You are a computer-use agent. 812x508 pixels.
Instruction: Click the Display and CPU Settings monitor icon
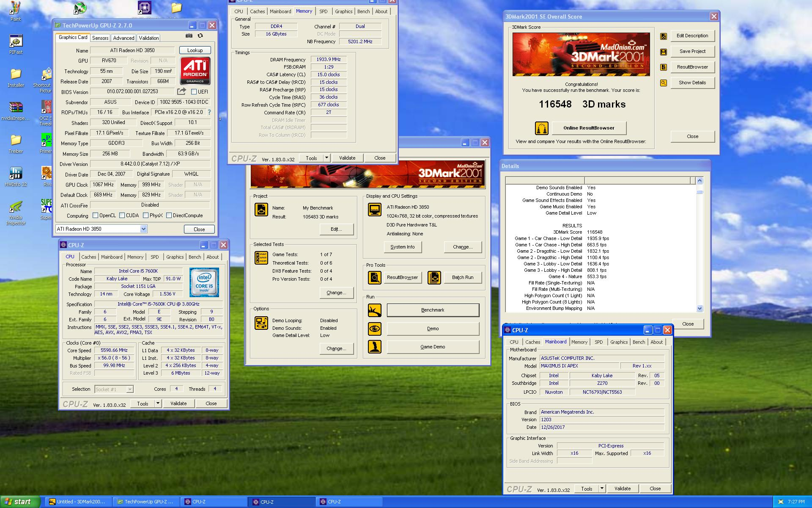(375, 210)
